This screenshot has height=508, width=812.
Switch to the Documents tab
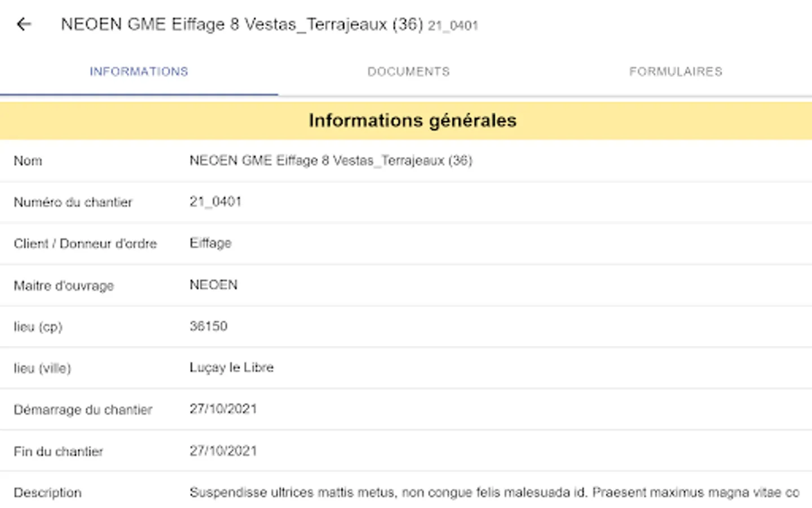[x=408, y=72]
